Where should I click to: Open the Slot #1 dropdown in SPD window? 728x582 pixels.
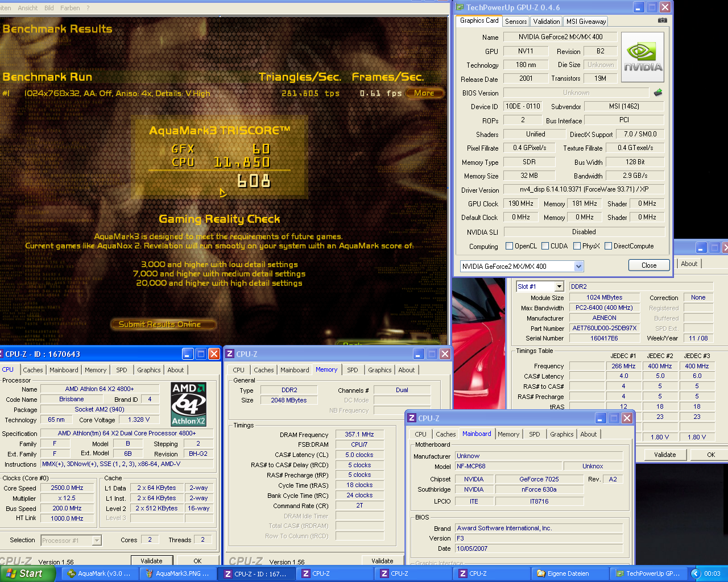click(x=559, y=286)
